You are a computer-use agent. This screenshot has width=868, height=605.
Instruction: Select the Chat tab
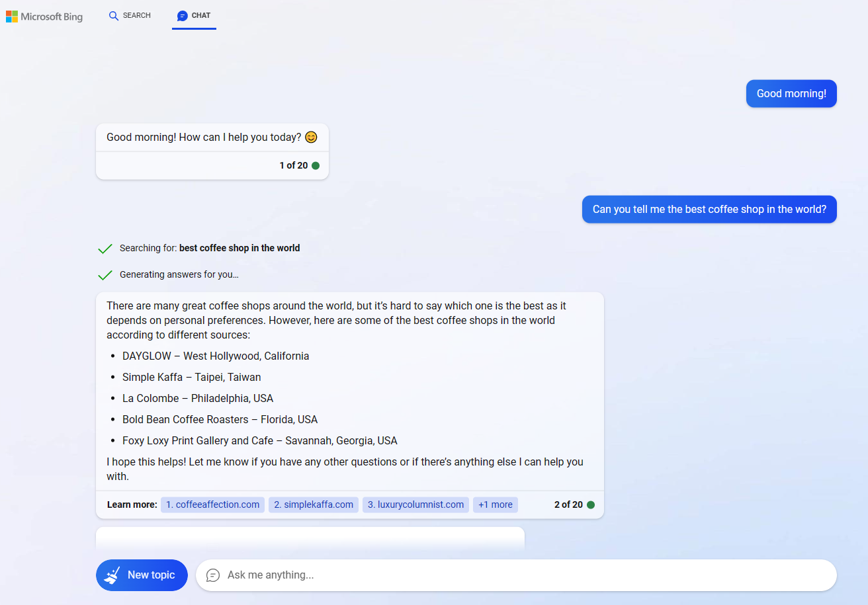pyautogui.click(x=194, y=15)
